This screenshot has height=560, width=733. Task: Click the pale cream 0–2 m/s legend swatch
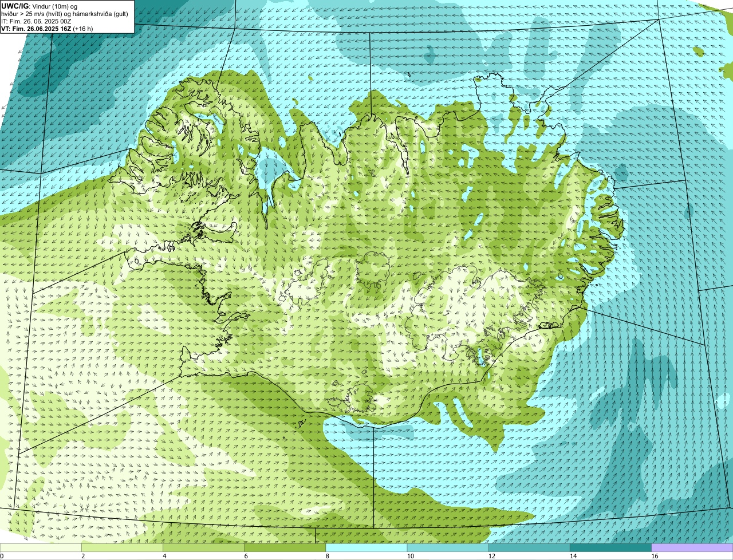tap(41, 548)
